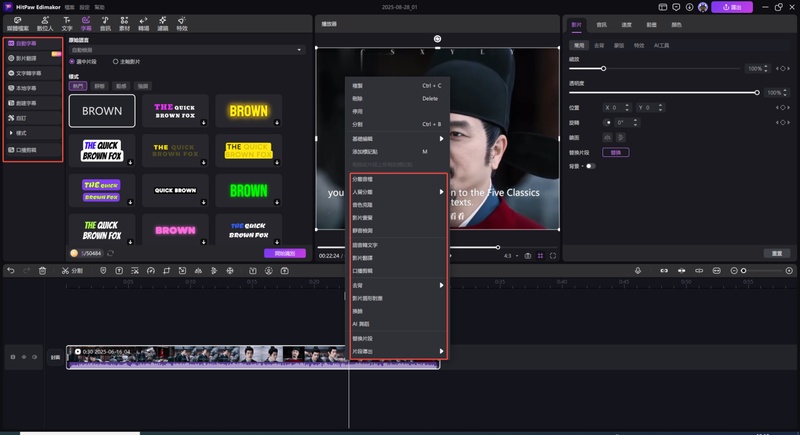Open the 素材 elements tool
The width and height of the screenshot is (800, 435).
tap(124, 23)
